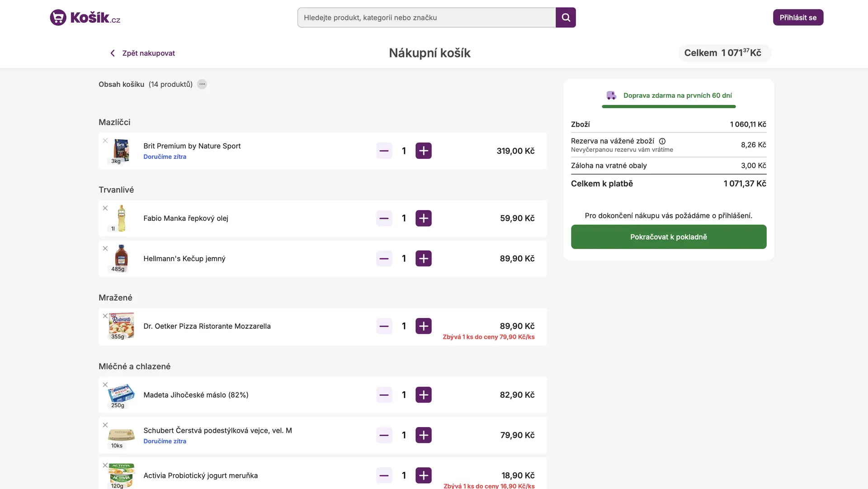
Task: Click the free delivery progress bar
Action: (x=669, y=107)
